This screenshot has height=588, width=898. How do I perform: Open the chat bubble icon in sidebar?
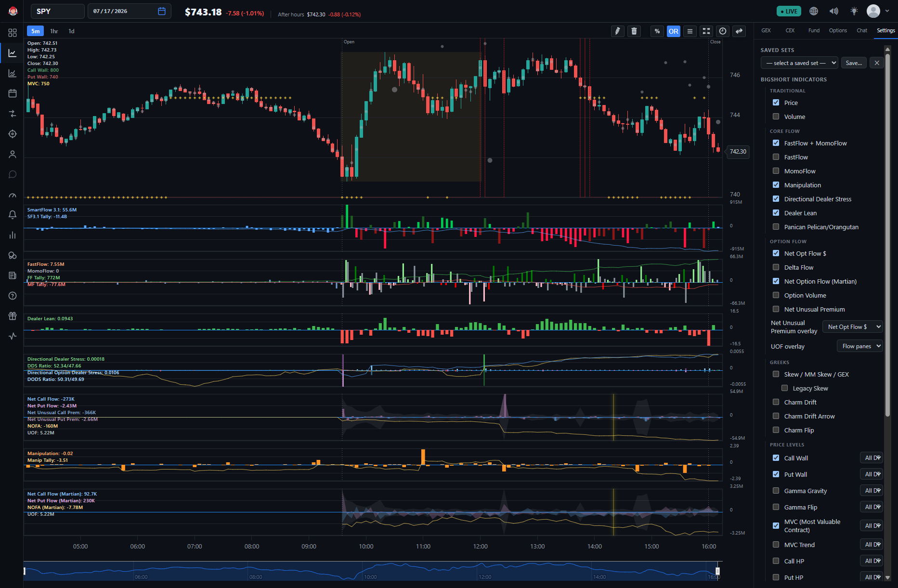click(13, 174)
